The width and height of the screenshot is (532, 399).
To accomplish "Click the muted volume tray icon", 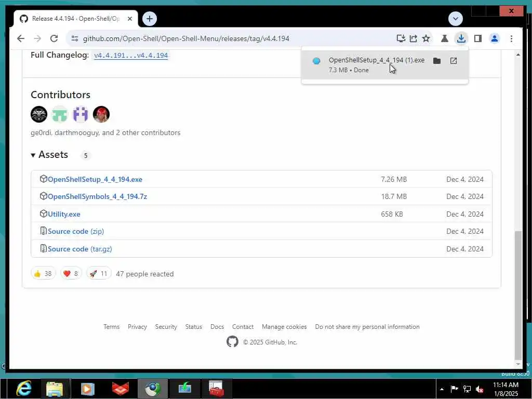I will [480, 389].
